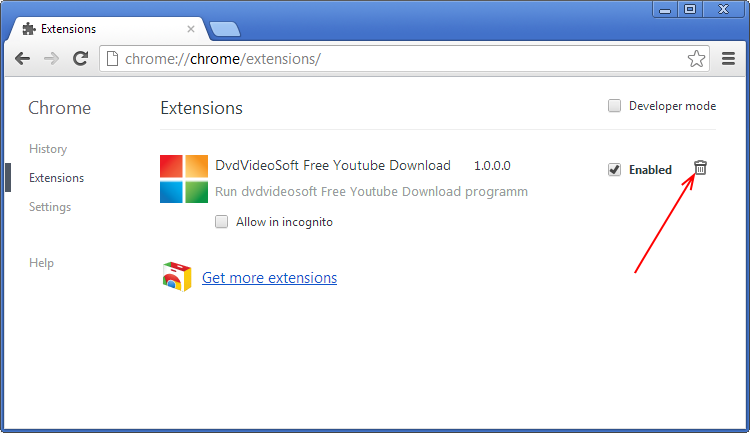Select the Extensions browser tab
The height and width of the screenshot is (433, 750).
coord(108,29)
